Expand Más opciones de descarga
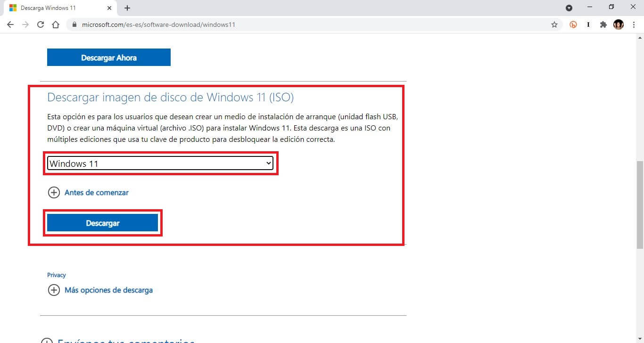644x343 pixels. [100, 290]
